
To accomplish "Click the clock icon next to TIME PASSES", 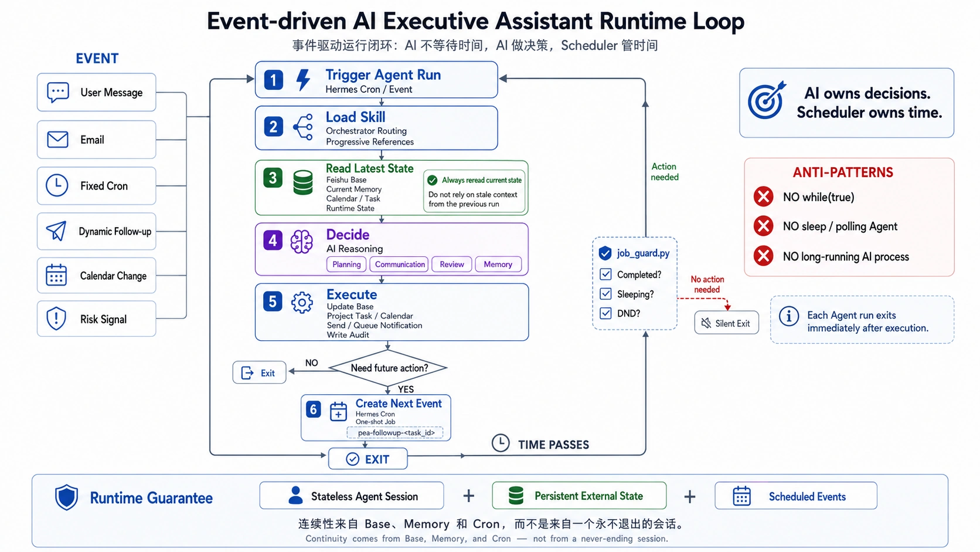I will tap(501, 443).
